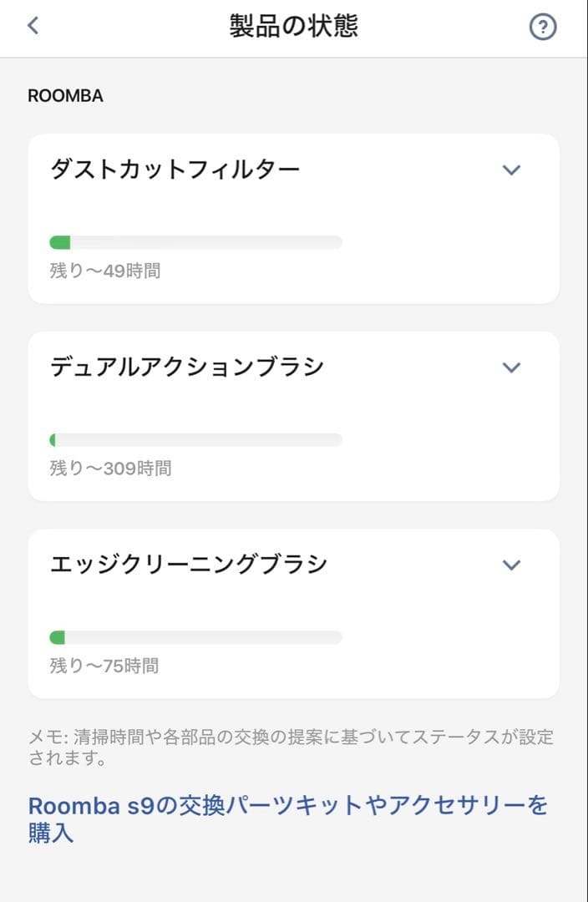Tap the 残り〜309時間 remaining label
Image resolution: width=588 pixels, height=902 pixels.
[x=110, y=469]
